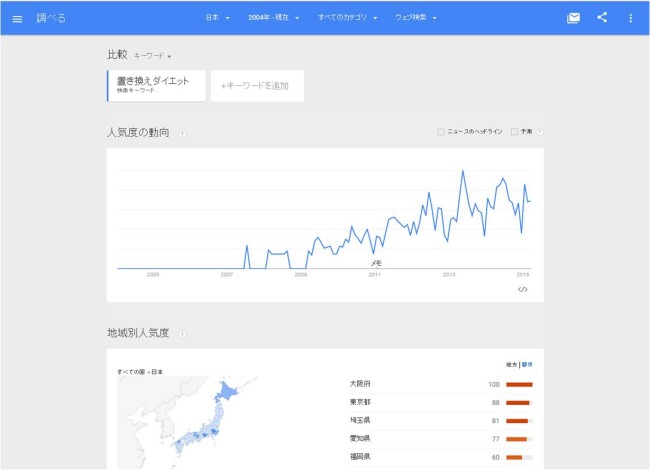Image resolution: width=650 pixels, height=470 pixels.
Task: Click help icon beside 人気度の動向
Action: click(x=182, y=133)
